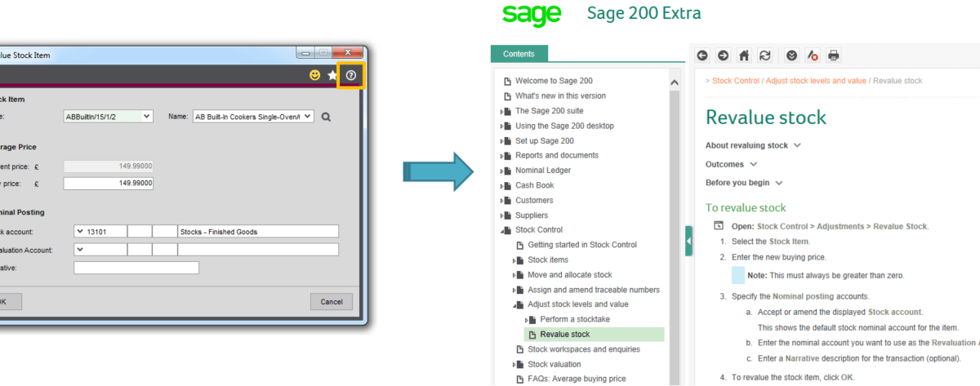Image resolution: width=980 pixels, height=386 pixels.
Task: Expand the Nominal Ledger tree node
Action: (502, 171)
